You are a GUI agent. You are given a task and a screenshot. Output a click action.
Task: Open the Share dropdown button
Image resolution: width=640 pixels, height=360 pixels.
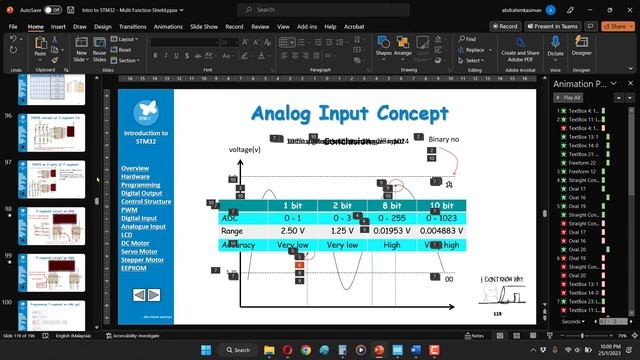pos(618,26)
